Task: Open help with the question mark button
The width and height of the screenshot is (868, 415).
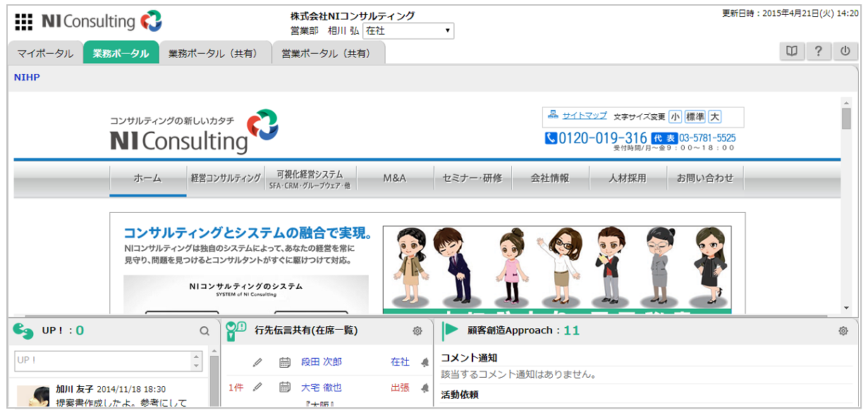Action: (x=819, y=51)
